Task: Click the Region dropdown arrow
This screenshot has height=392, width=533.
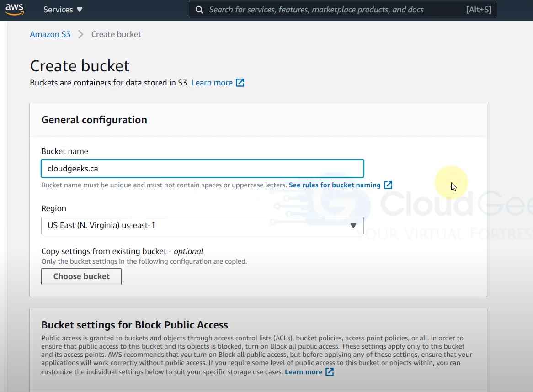Action: tap(353, 226)
